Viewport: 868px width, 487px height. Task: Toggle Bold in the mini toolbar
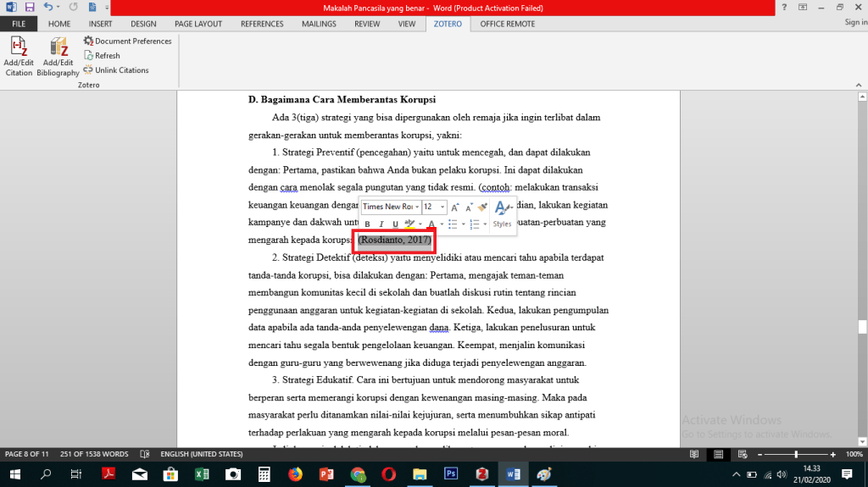click(x=368, y=224)
